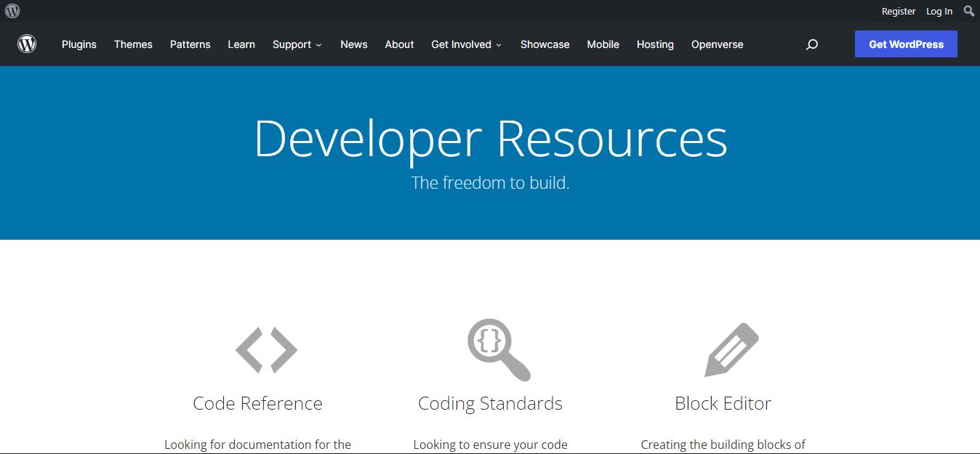Screen dimensions: 980x454
Task: Visit Showcase from the navigation
Action: tap(545, 44)
